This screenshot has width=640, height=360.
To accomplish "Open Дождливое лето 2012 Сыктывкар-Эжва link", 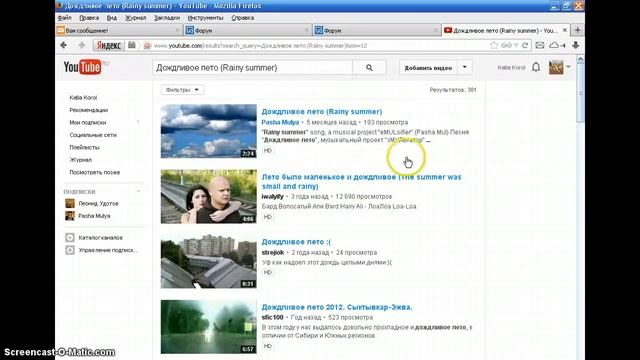I will coord(337,307).
